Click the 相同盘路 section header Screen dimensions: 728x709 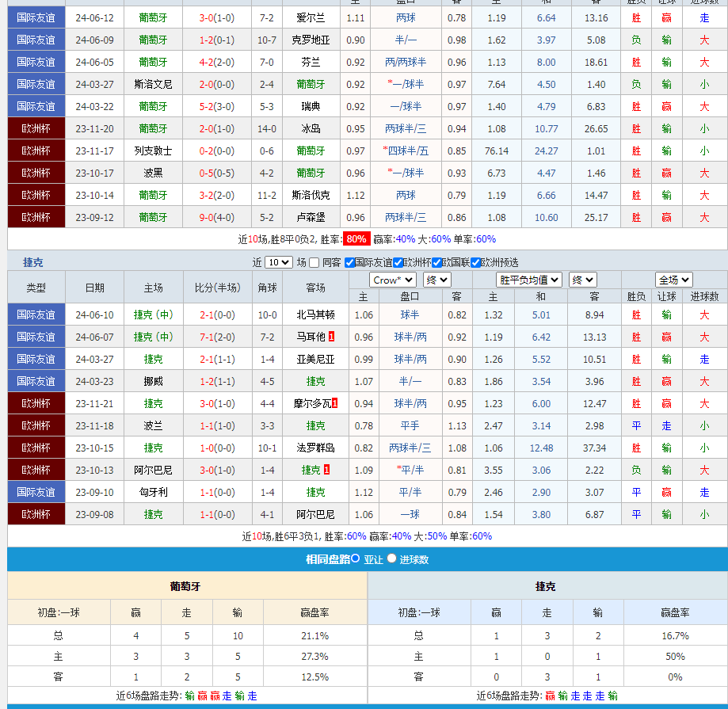coord(328,559)
